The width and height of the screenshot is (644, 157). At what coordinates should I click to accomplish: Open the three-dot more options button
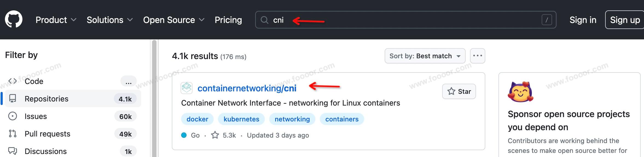pos(477,56)
